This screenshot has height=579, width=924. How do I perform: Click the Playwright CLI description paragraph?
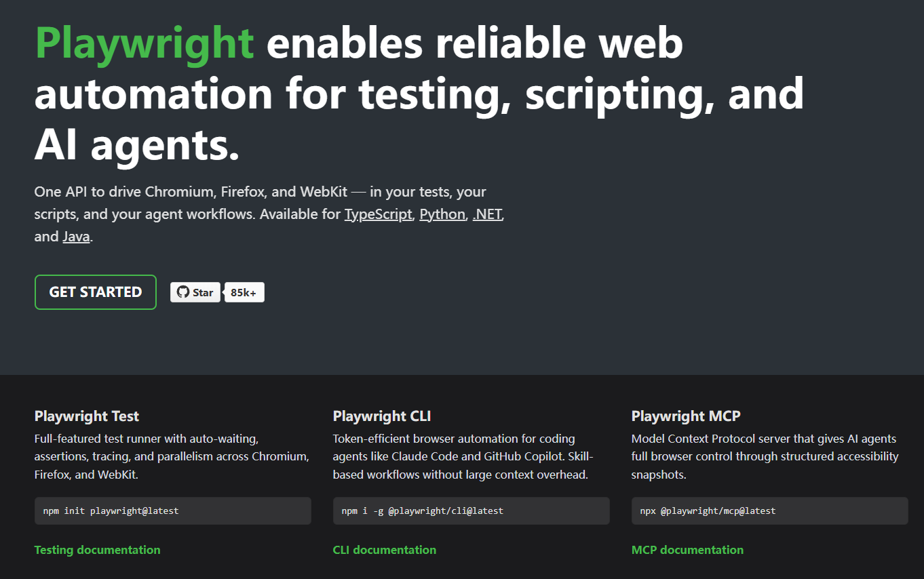pos(463,456)
